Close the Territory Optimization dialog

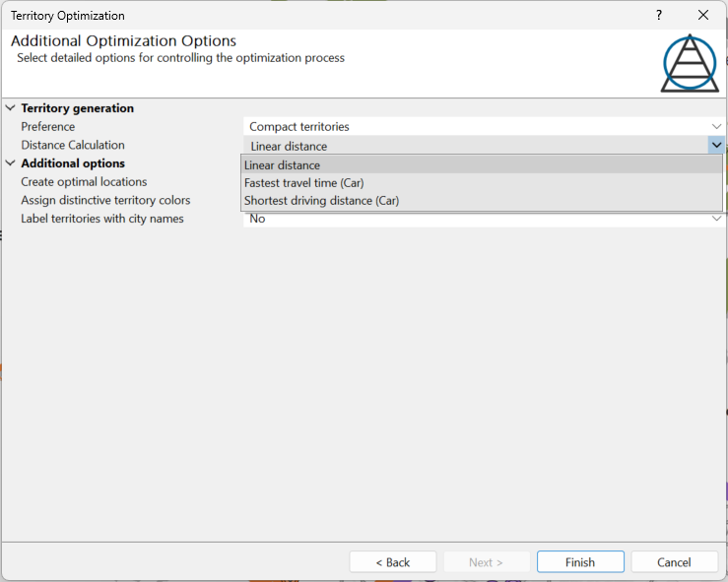click(x=703, y=16)
